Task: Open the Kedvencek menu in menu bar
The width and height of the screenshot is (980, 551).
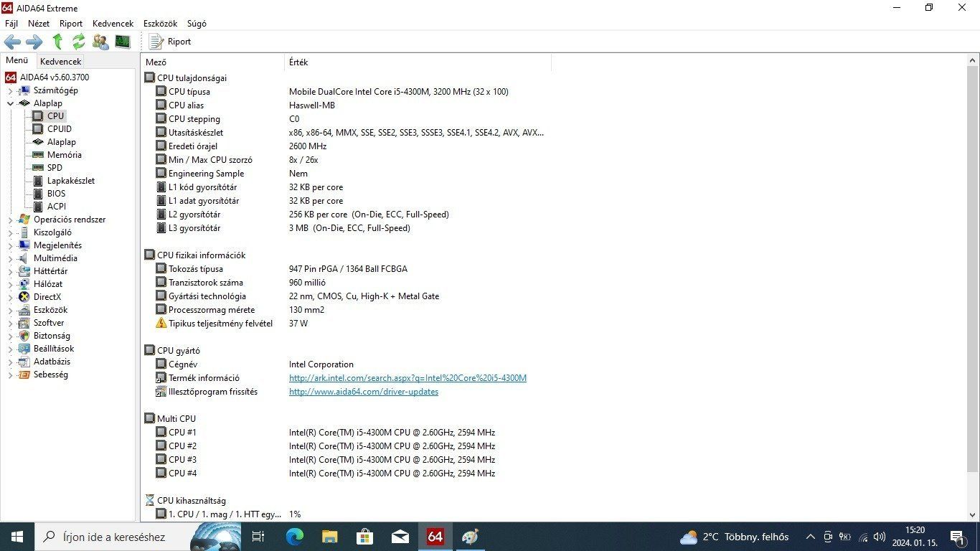Action: click(x=113, y=24)
